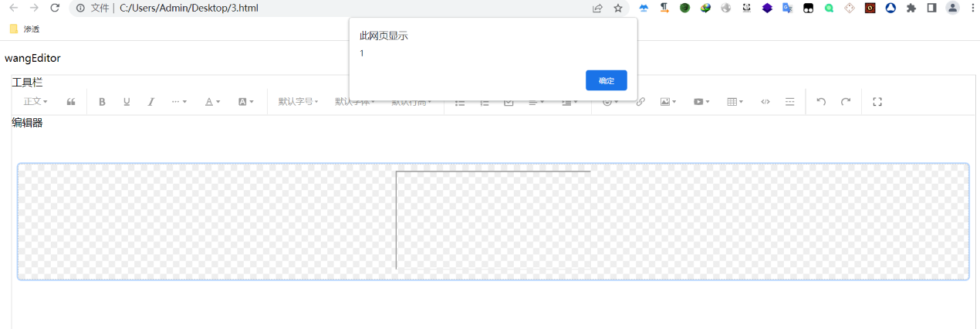The width and height of the screenshot is (980, 329).
Task: Open the insert image dropdown
Action: point(668,101)
